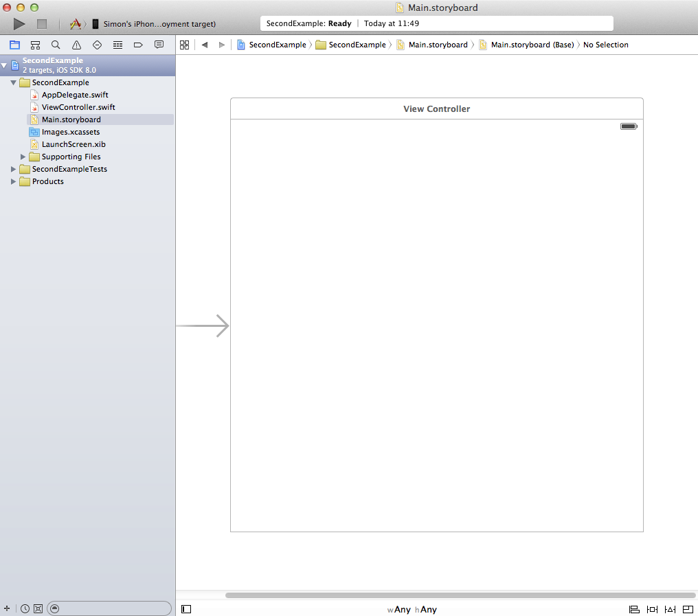
Task: Open Resizing Behavior menu
Action: 688,609
